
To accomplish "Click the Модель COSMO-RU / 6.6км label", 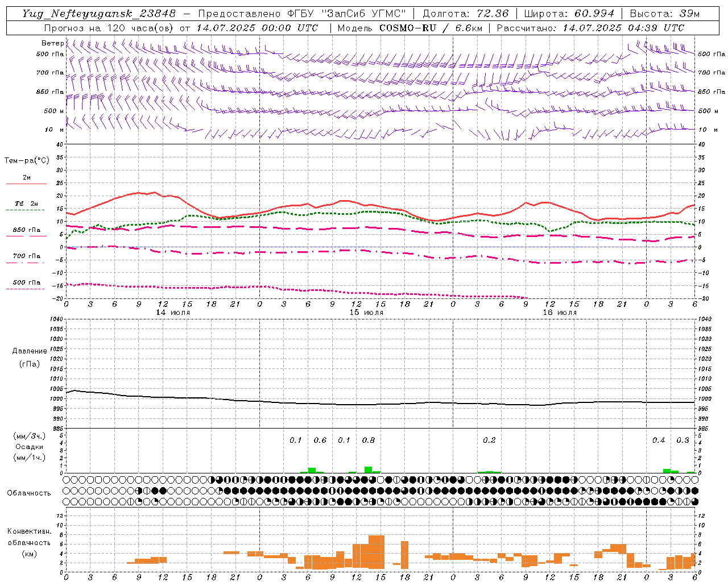I will tap(409, 28).
